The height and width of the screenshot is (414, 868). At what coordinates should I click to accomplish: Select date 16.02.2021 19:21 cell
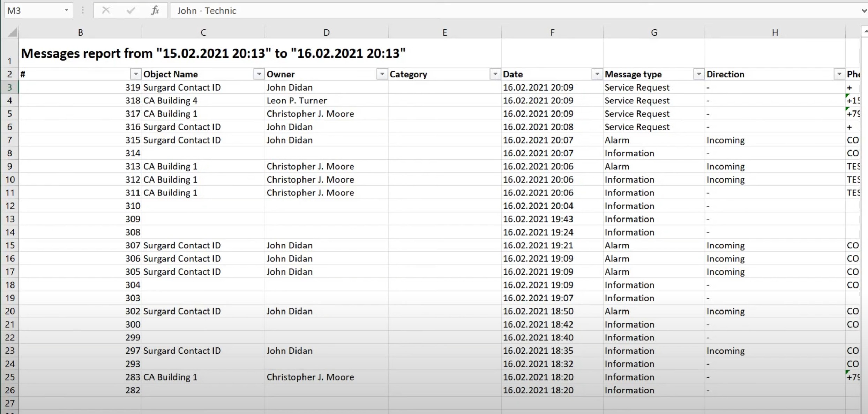(552, 246)
